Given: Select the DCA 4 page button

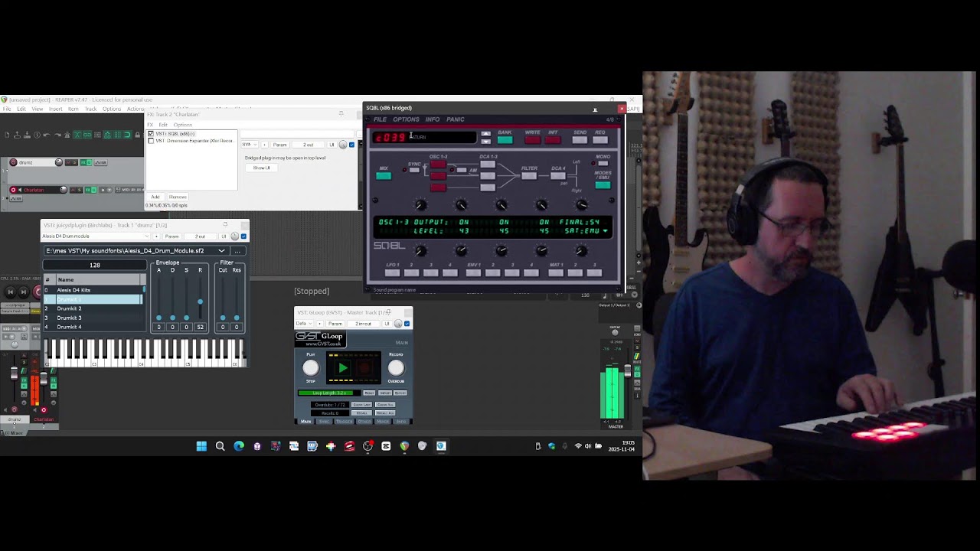Looking at the screenshot, I should (558, 176).
